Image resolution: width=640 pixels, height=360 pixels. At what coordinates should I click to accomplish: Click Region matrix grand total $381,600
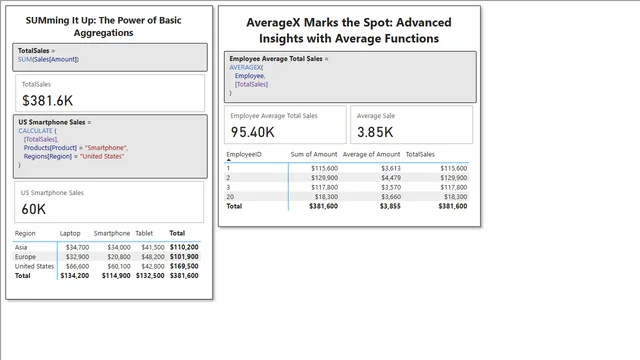pos(184,276)
